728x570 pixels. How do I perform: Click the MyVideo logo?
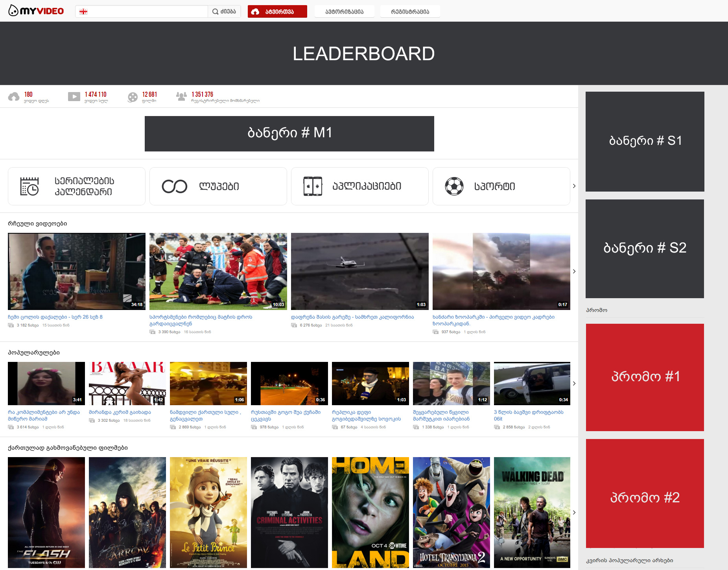coord(36,11)
